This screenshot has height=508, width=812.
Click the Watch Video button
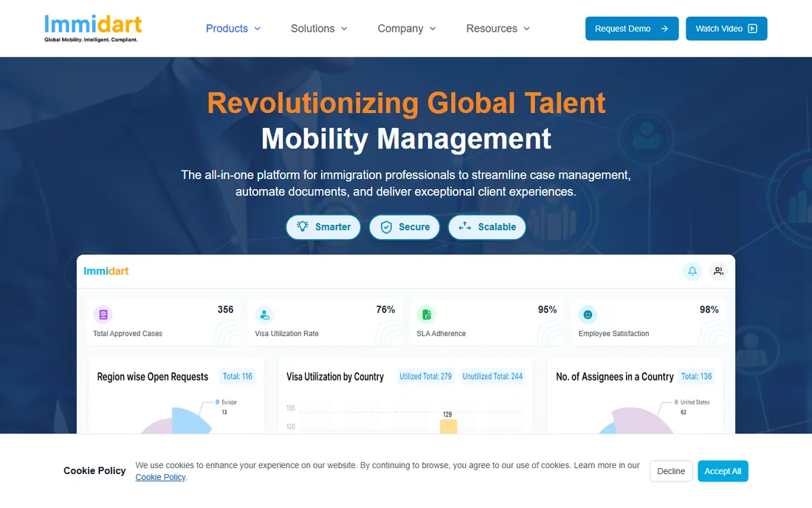[726, 29]
